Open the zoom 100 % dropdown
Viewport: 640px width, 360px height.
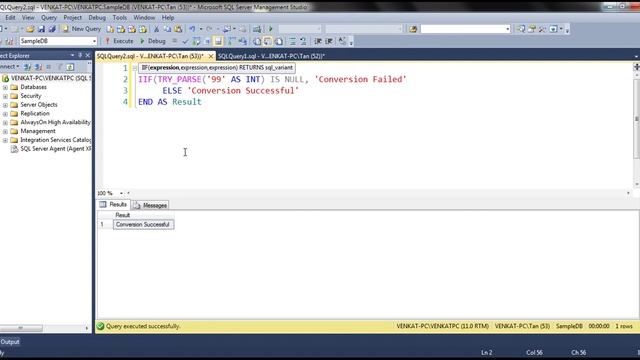click(x=121, y=193)
